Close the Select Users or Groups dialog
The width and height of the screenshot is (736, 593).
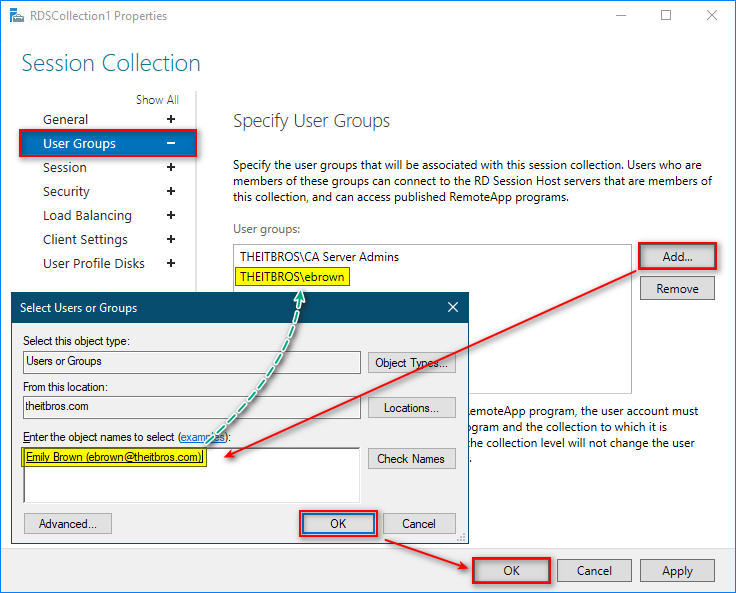point(452,307)
